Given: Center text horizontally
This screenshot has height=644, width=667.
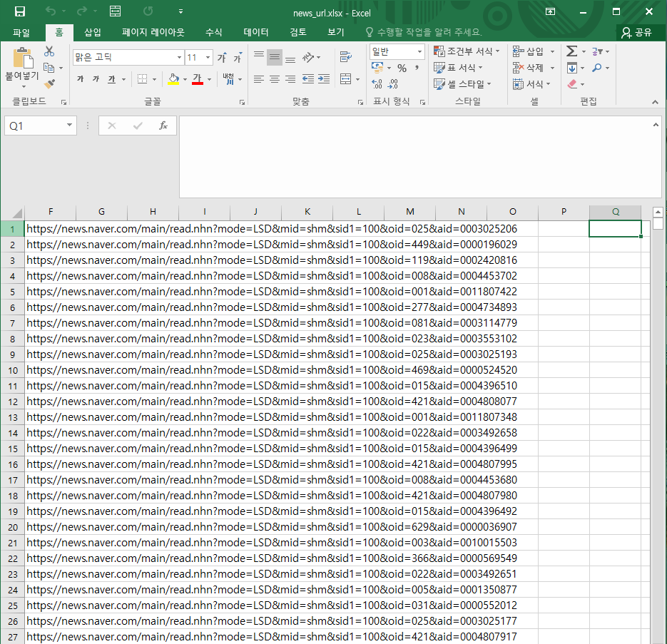Looking at the screenshot, I should coord(275,79).
